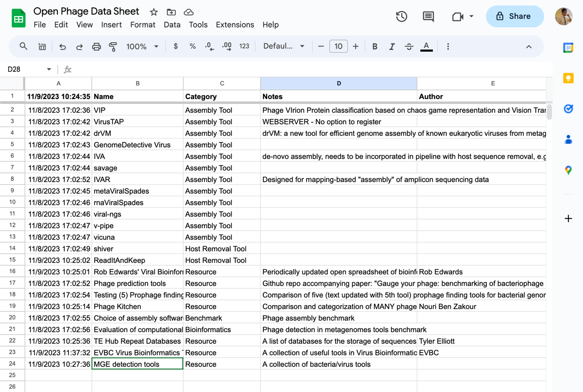
Task: Redo last action
Action: click(x=79, y=47)
